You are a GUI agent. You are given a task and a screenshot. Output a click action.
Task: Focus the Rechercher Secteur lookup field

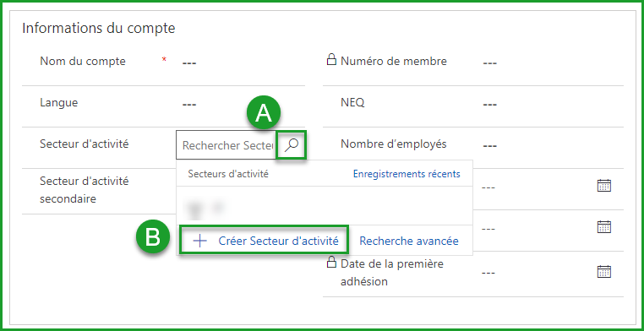click(228, 145)
